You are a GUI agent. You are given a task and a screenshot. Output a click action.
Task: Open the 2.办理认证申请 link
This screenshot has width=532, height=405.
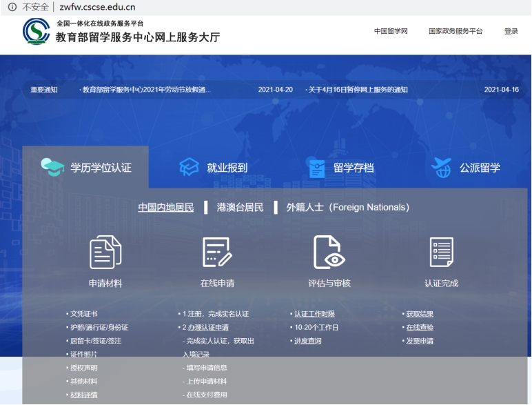point(205,327)
